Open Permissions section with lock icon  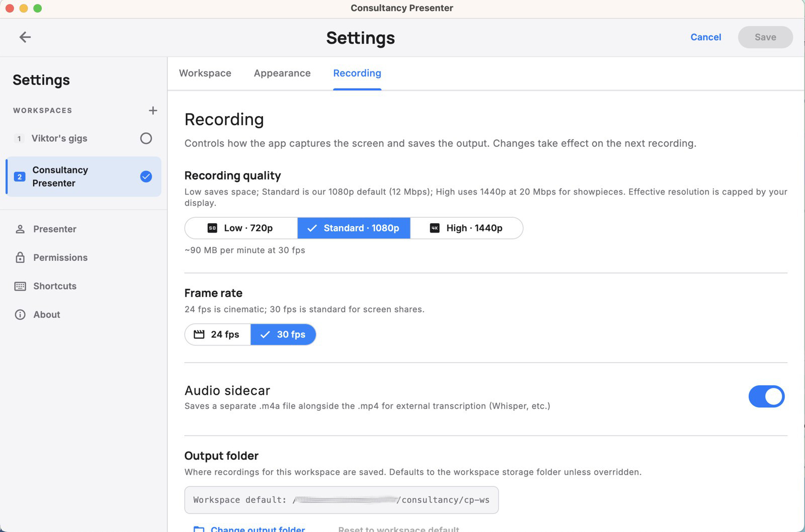(x=60, y=257)
